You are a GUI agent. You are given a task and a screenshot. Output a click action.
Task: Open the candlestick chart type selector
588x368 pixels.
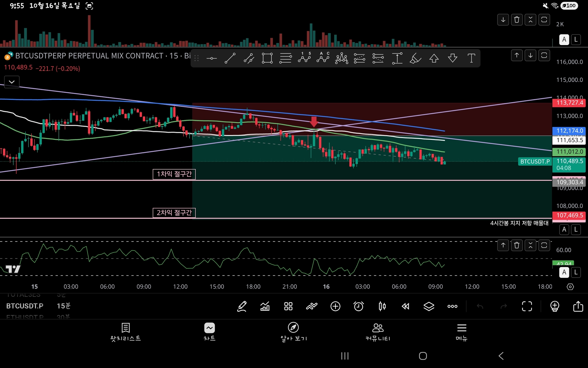[x=382, y=306]
